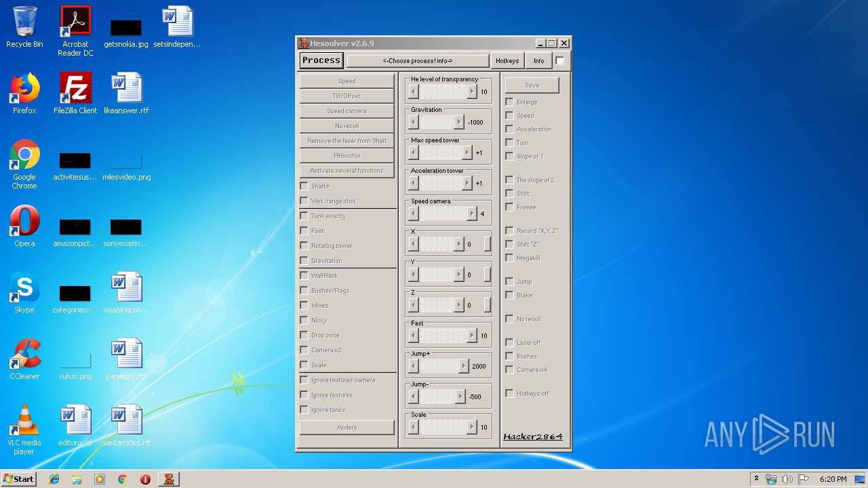Increase He level of transparency right arrow

(x=472, y=91)
